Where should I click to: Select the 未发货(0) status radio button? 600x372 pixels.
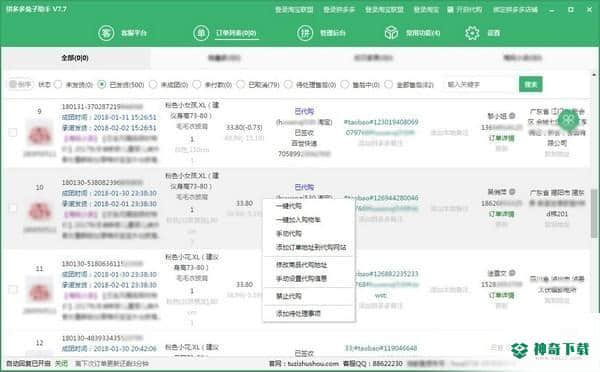pos(58,84)
